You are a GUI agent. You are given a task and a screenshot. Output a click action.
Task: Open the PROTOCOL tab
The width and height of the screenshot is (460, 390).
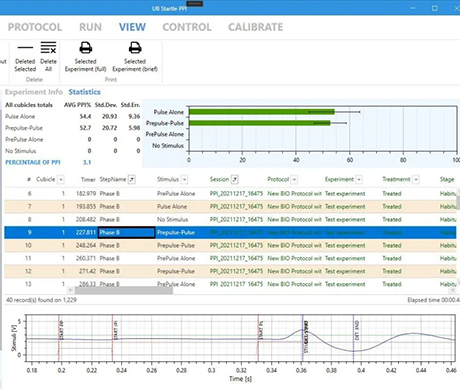tap(35, 27)
